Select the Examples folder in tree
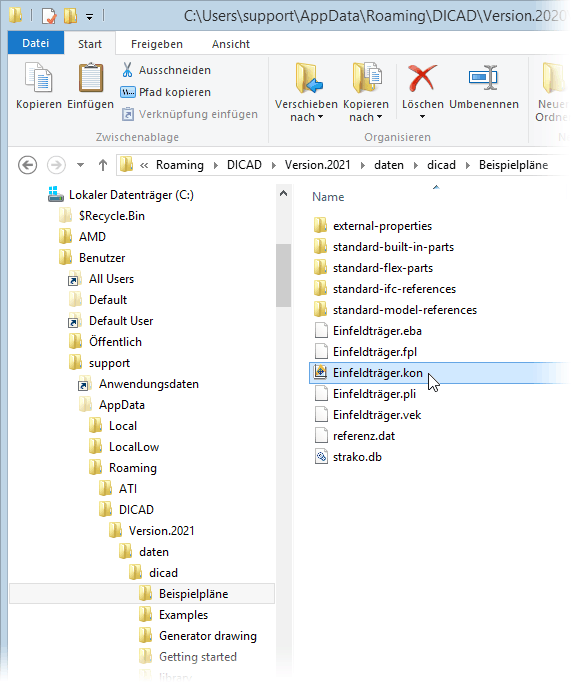 183,615
